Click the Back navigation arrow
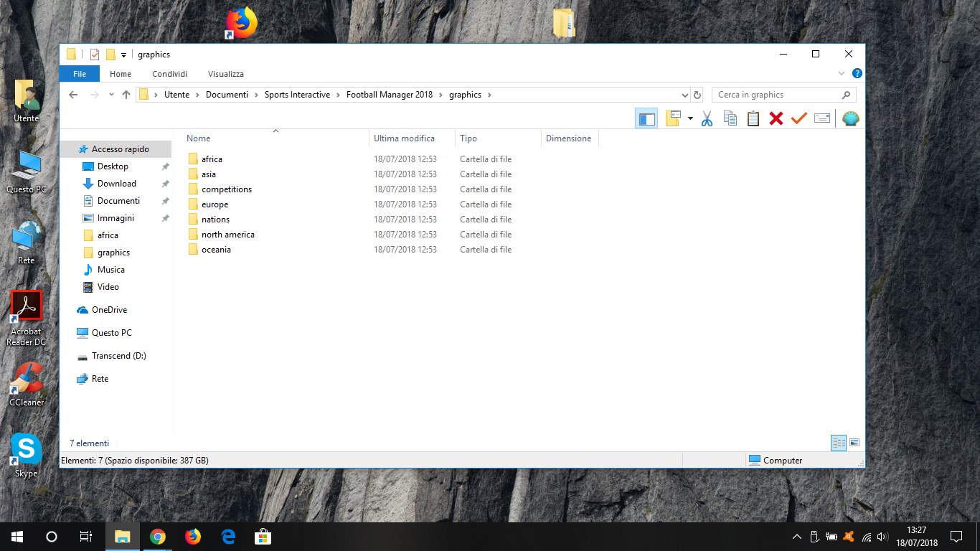Viewport: 980px width, 551px height. point(73,95)
